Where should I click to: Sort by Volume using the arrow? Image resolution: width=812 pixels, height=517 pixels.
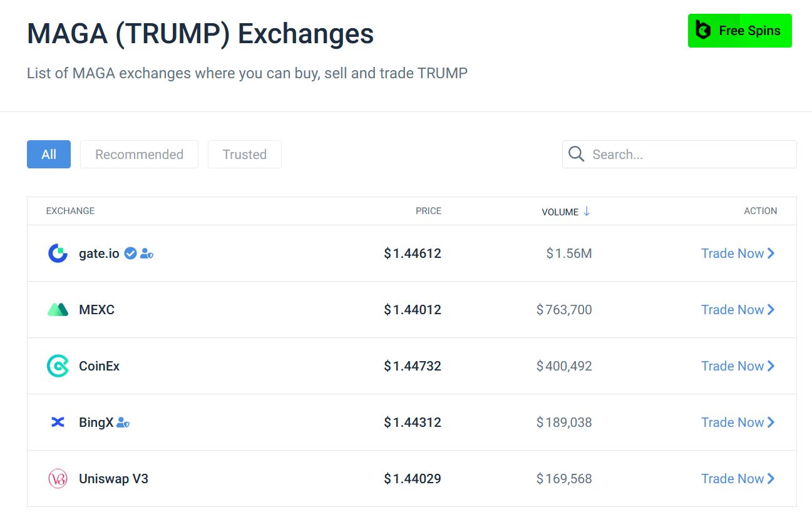click(x=587, y=212)
